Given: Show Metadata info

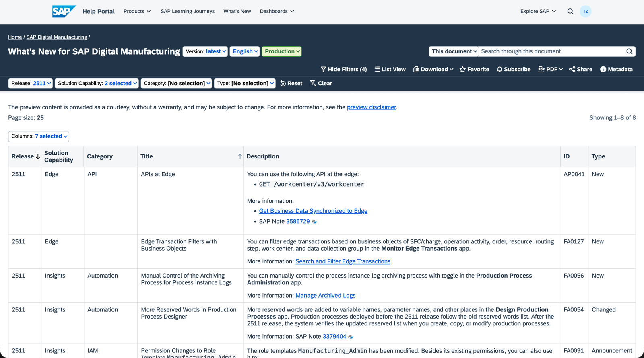Looking at the screenshot, I should tap(616, 69).
